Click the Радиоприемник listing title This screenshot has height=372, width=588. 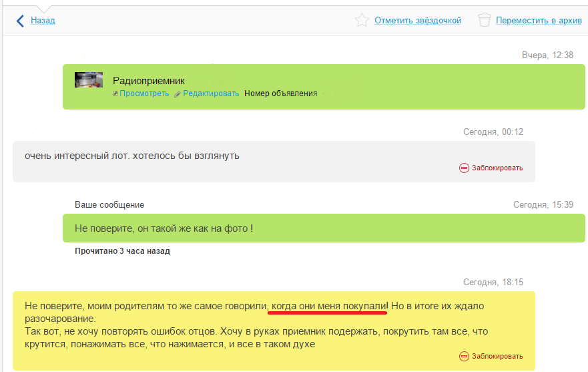[x=148, y=81]
